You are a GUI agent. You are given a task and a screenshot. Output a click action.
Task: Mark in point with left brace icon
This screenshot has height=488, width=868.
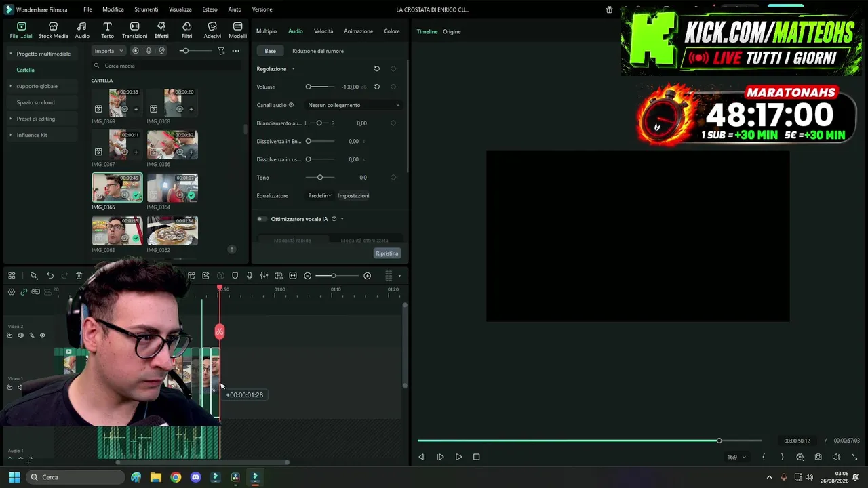coord(764,457)
